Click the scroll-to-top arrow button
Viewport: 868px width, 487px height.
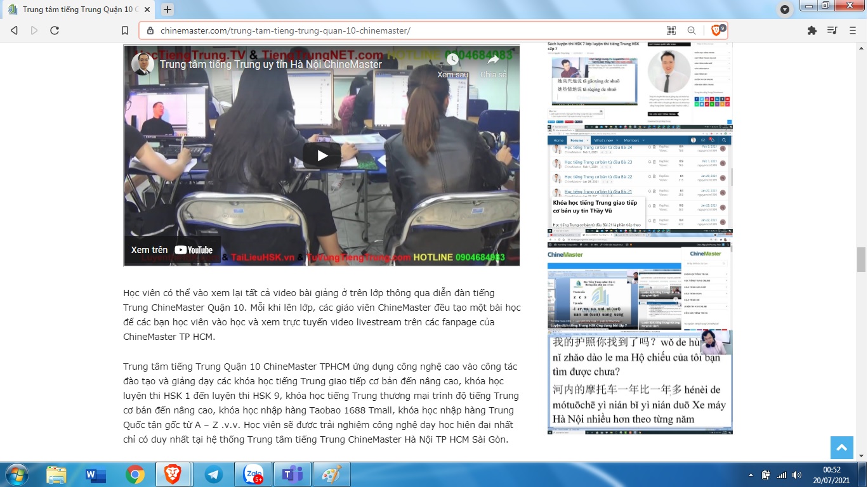pos(841,448)
